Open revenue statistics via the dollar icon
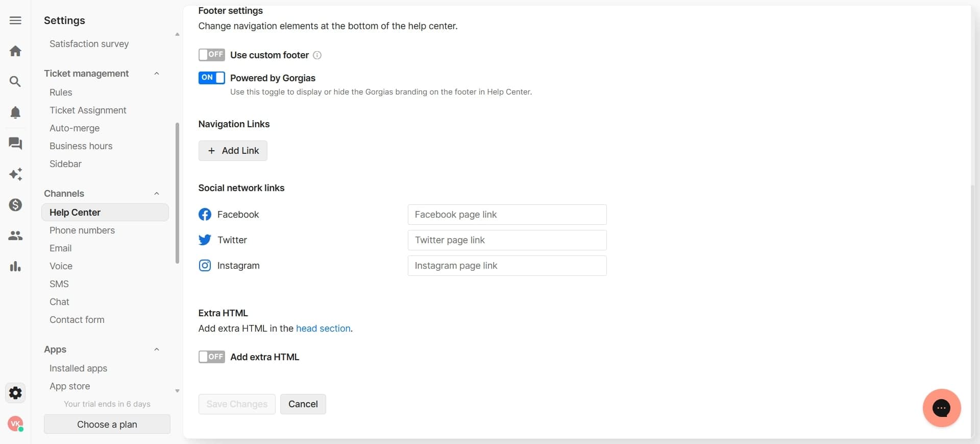The width and height of the screenshot is (980, 444). pos(15,205)
